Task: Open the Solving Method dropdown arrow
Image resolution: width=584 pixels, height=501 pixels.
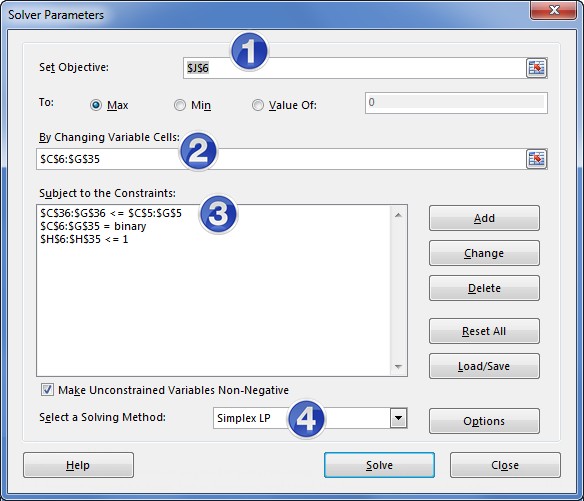Action: point(398,418)
